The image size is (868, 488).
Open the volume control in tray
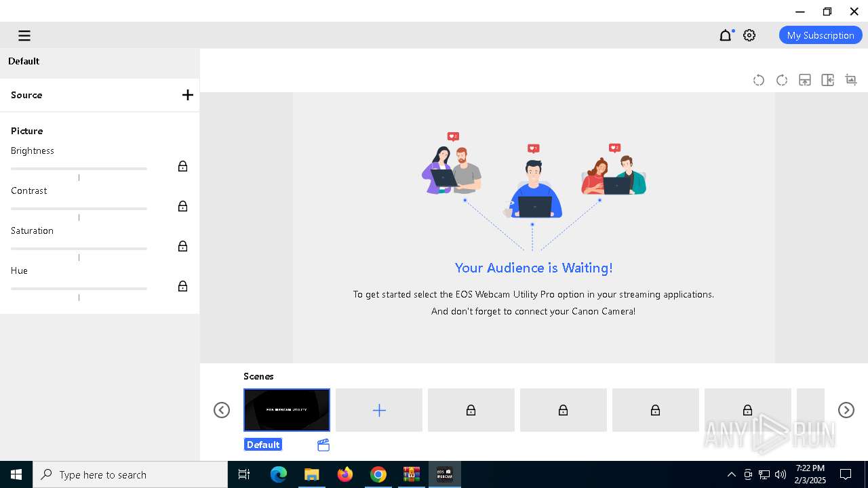tap(780, 474)
